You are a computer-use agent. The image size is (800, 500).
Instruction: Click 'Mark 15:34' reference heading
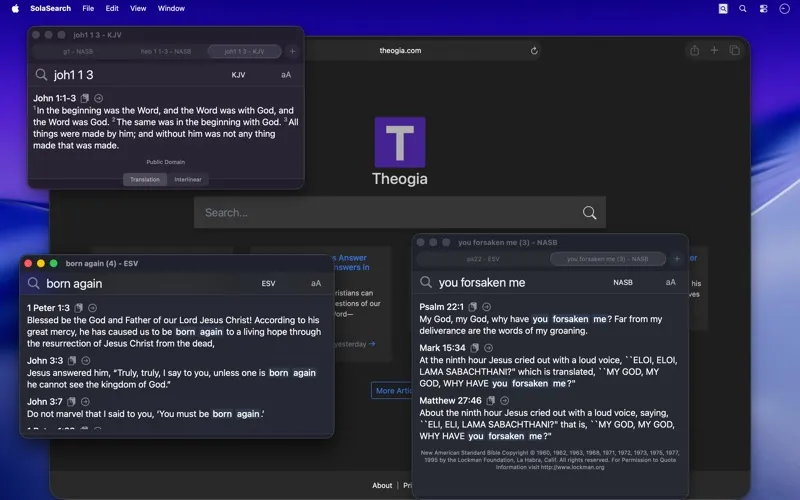pos(442,348)
